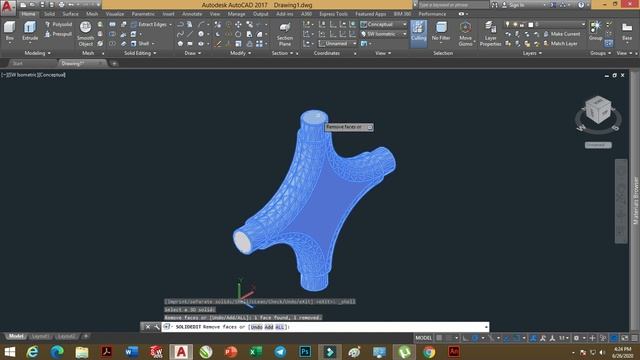
Task: Open the Materials Browser side palette
Action: point(636,200)
